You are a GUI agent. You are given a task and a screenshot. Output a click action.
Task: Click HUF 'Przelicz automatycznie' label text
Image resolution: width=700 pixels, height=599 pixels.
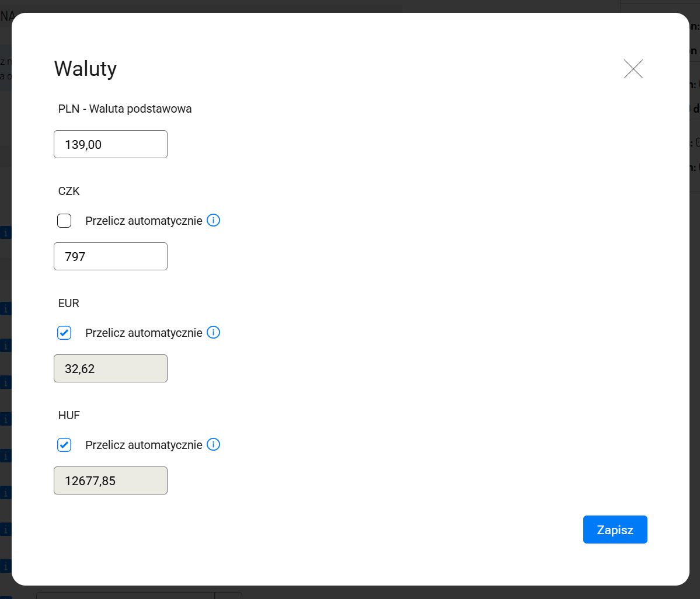[x=144, y=445]
